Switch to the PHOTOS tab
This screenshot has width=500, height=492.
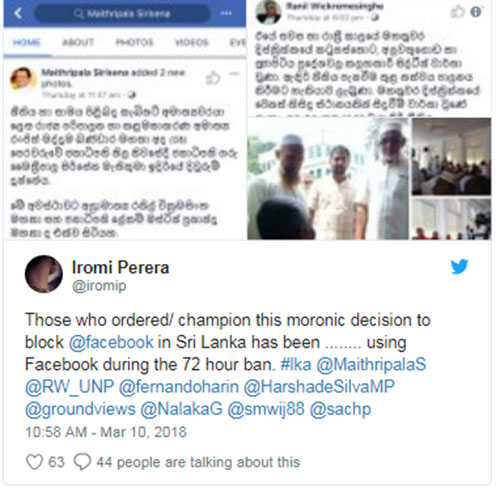134,42
